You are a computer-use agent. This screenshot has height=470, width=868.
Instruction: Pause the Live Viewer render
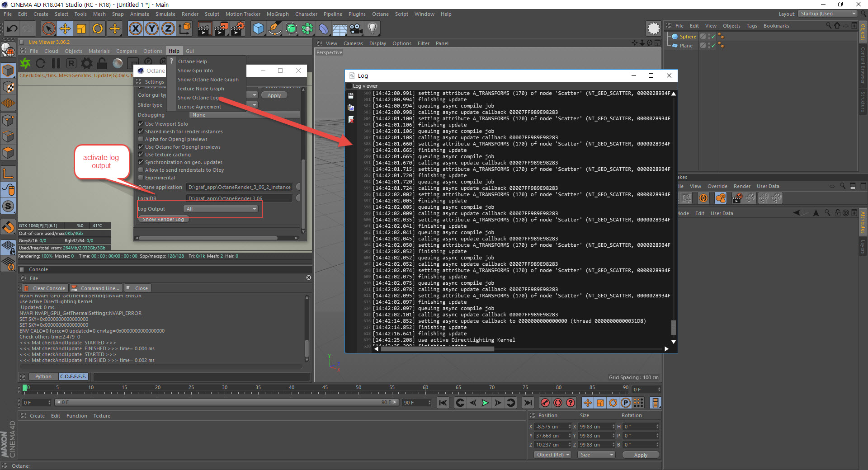(x=56, y=63)
